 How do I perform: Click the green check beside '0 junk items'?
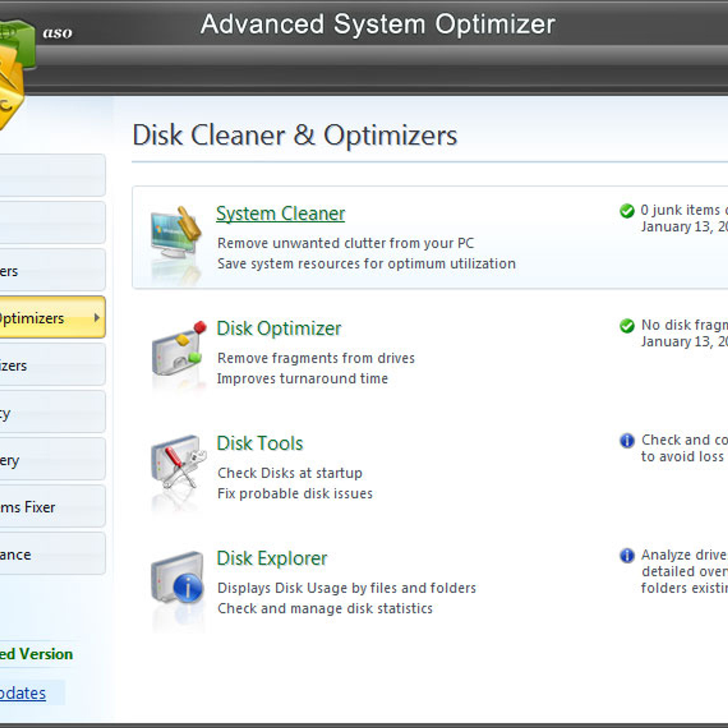627,211
